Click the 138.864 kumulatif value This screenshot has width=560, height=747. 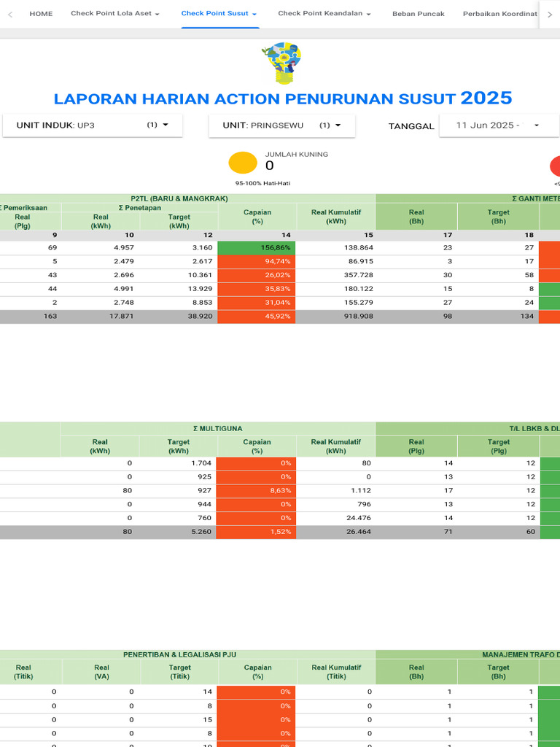(357, 248)
